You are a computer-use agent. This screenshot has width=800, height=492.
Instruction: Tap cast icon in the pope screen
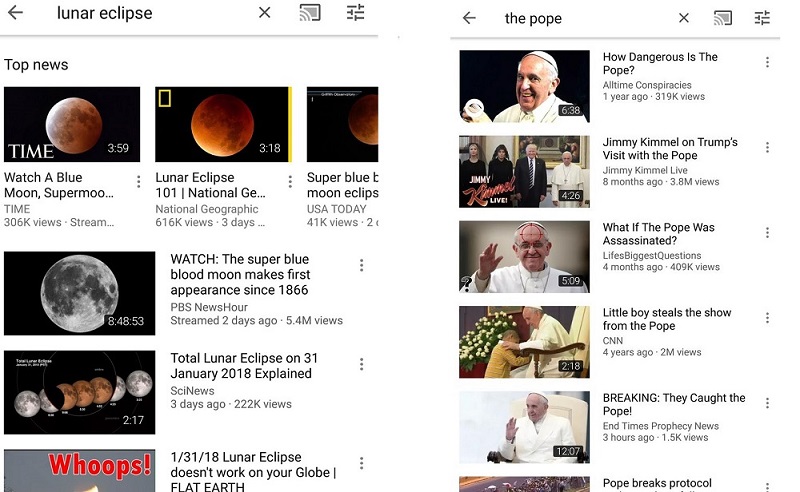(722, 18)
